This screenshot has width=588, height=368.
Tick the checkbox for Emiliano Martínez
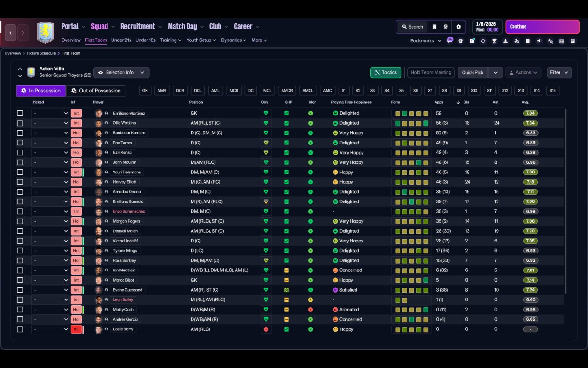pyautogui.click(x=20, y=113)
